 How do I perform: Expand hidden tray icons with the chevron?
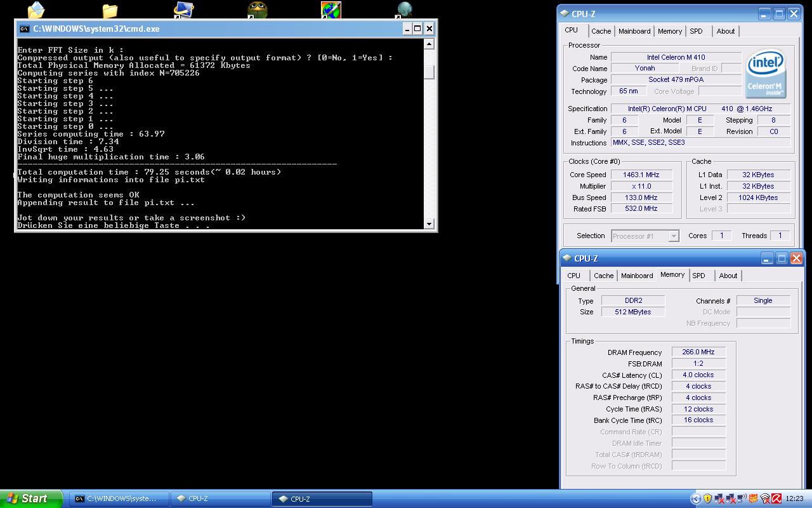tap(695, 499)
